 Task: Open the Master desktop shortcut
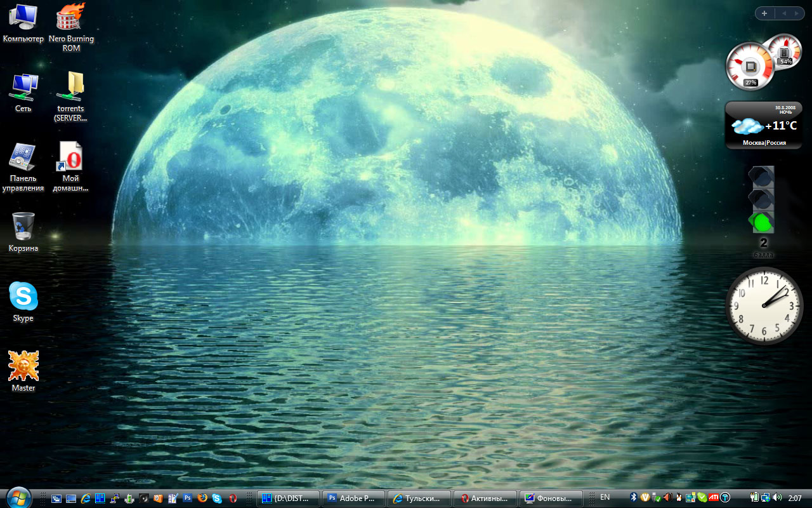pos(23,371)
